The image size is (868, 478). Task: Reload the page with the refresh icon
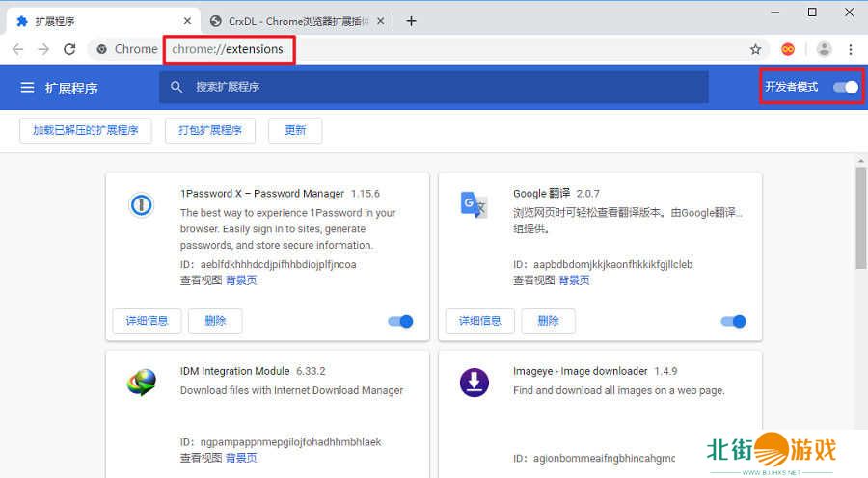coord(69,49)
